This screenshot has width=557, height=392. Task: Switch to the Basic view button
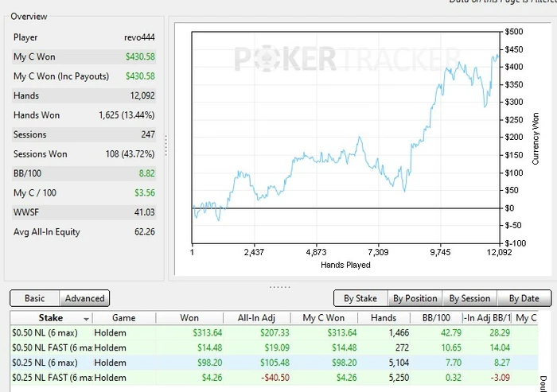click(x=34, y=298)
